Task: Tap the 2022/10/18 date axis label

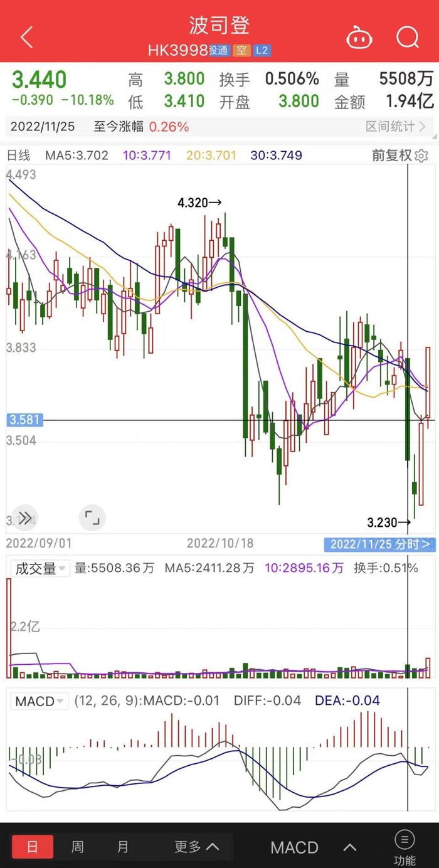Action: [220, 543]
